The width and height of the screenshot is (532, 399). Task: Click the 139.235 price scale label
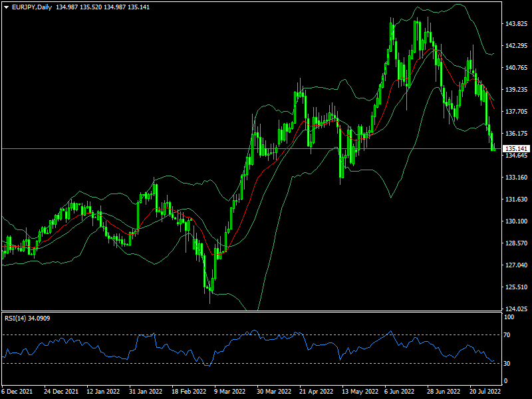[x=517, y=90]
